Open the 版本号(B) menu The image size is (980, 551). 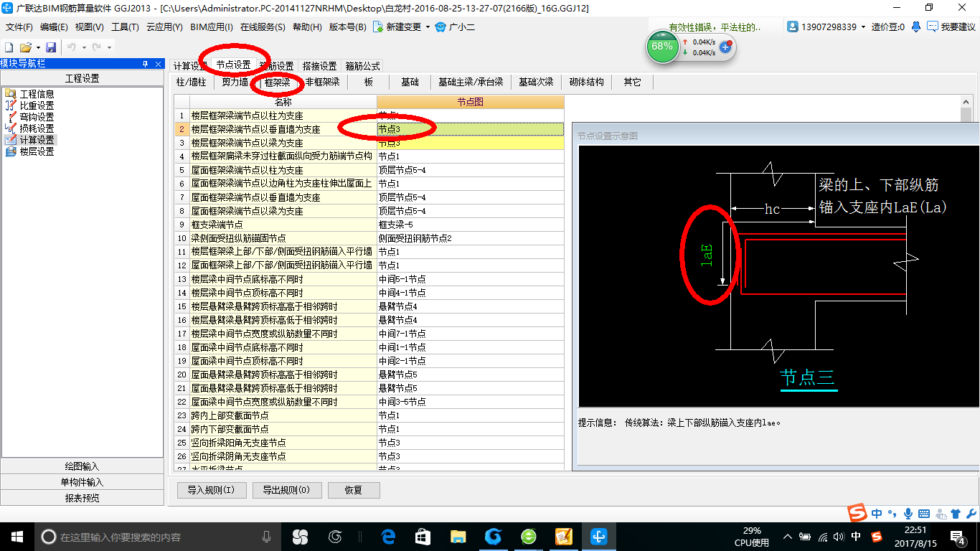click(x=347, y=27)
